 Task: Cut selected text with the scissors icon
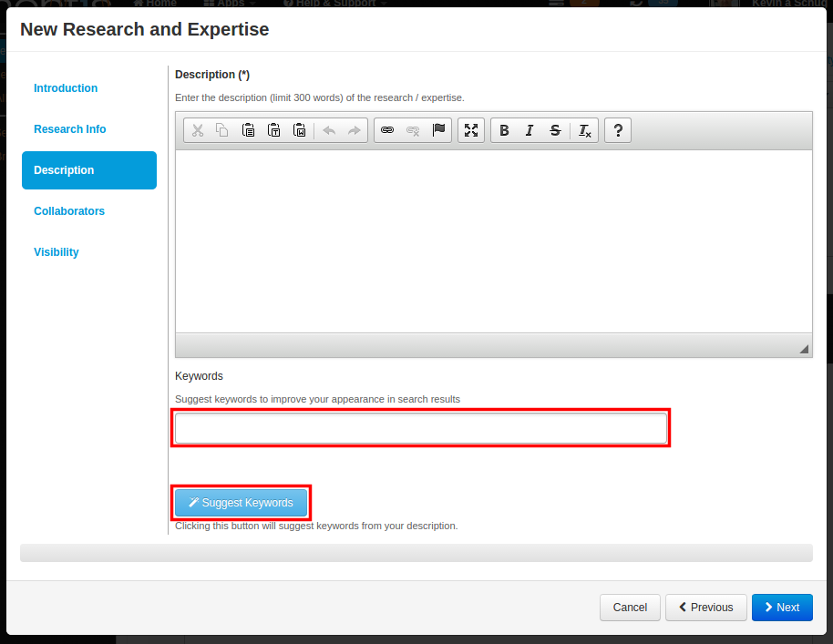[x=198, y=130]
